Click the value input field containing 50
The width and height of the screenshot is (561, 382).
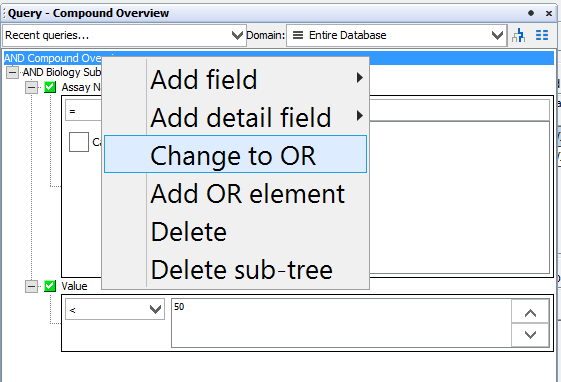341,323
